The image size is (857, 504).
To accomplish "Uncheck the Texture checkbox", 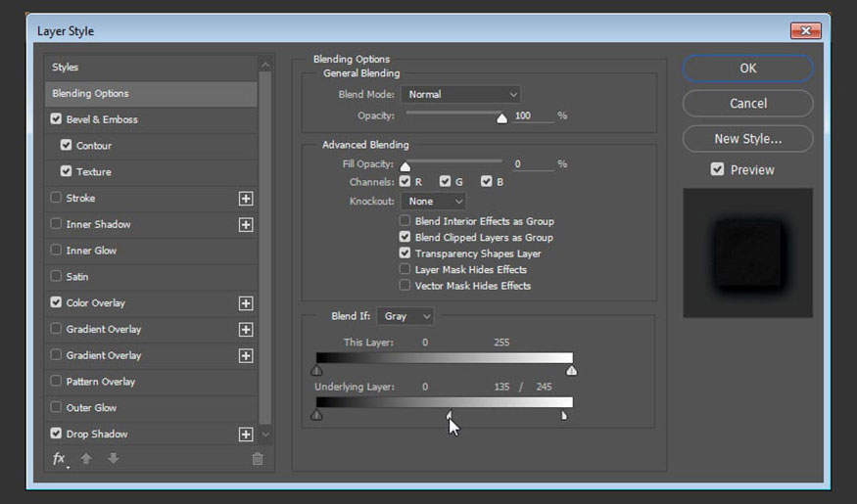I will tap(67, 171).
